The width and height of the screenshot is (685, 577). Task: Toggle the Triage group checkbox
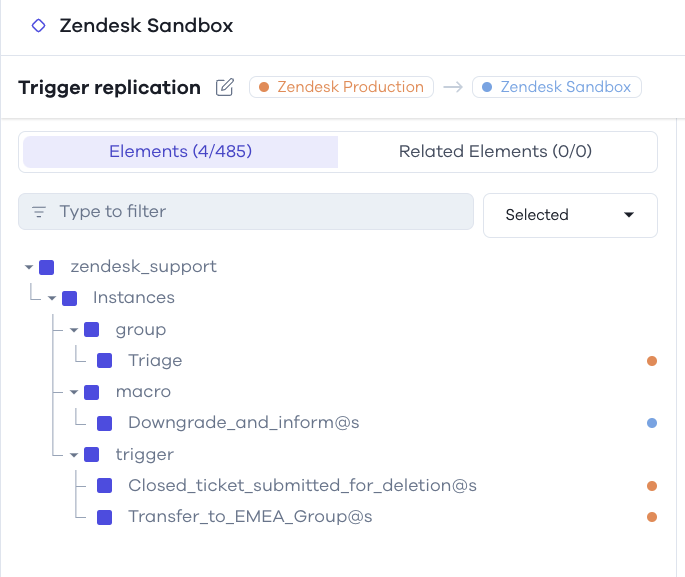(x=104, y=361)
